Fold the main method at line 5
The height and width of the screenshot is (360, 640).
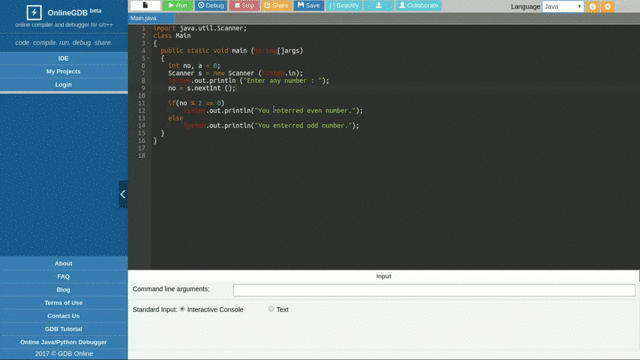[x=149, y=58]
